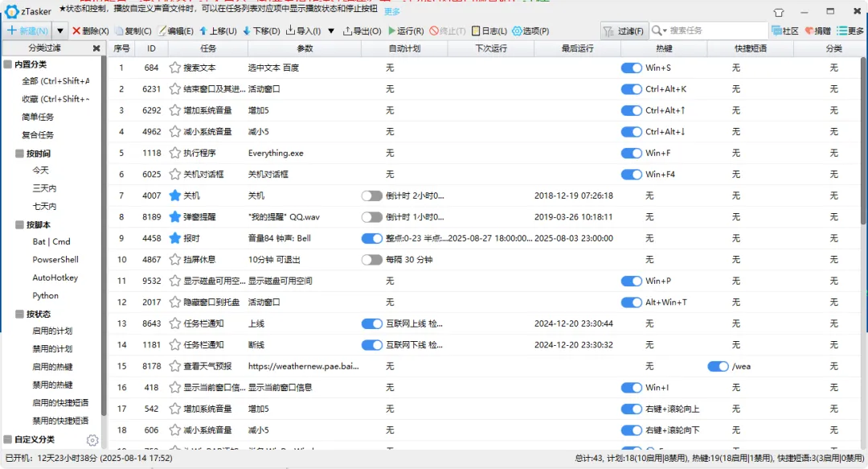Select the 今天 time filter
The width and height of the screenshot is (868, 469).
point(40,171)
